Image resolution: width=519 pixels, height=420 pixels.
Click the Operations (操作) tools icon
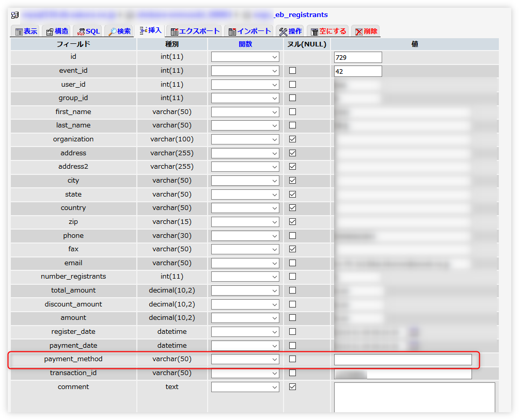click(x=283, y=32)
